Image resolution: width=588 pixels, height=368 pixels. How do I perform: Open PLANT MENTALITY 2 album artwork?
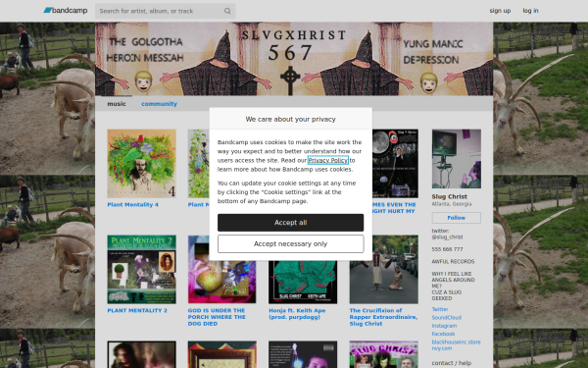click(x=141, y=269)
